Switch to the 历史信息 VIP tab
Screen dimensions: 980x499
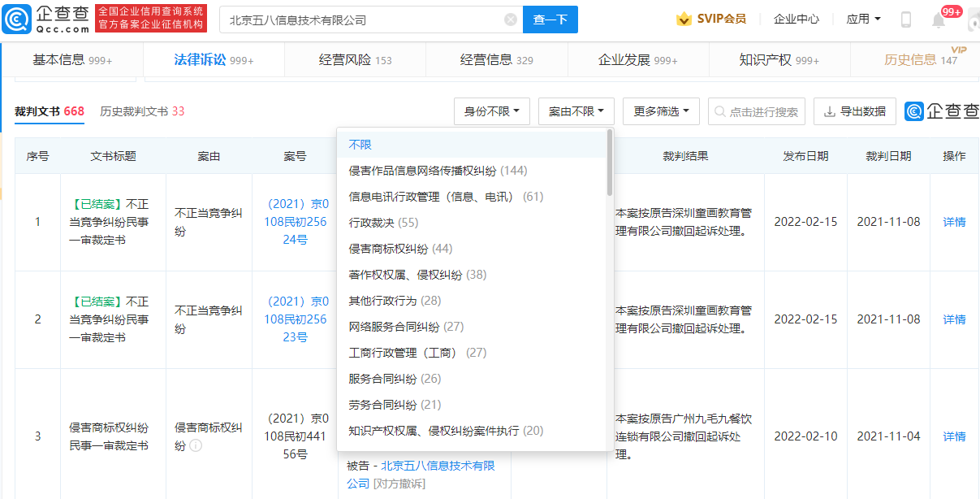[920, 60]
